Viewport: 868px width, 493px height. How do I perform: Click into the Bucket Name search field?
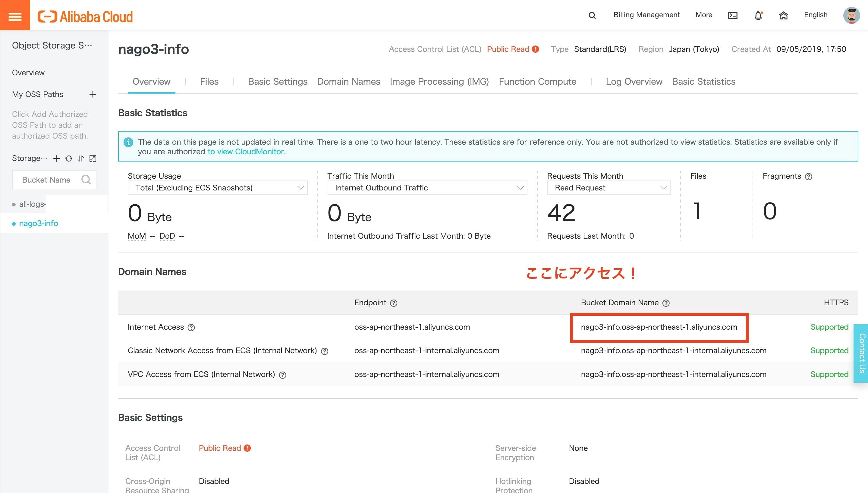[x=54, y=180]
